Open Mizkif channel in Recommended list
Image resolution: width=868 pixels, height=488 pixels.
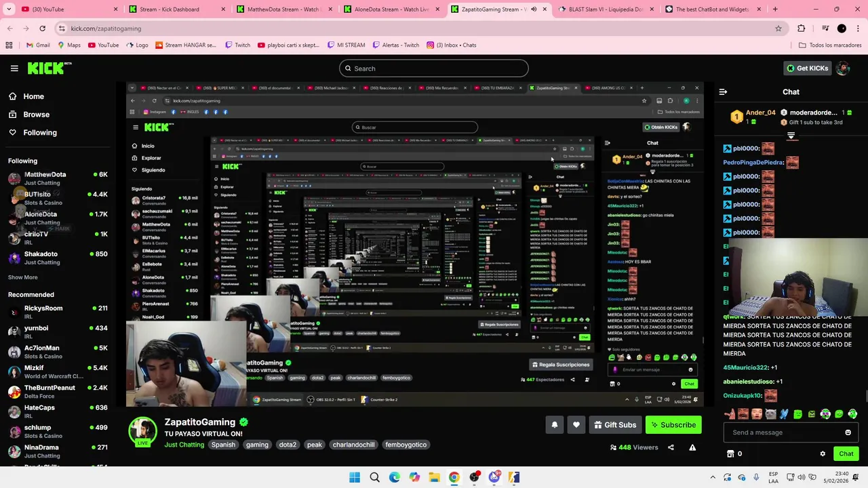pos(58,371)
